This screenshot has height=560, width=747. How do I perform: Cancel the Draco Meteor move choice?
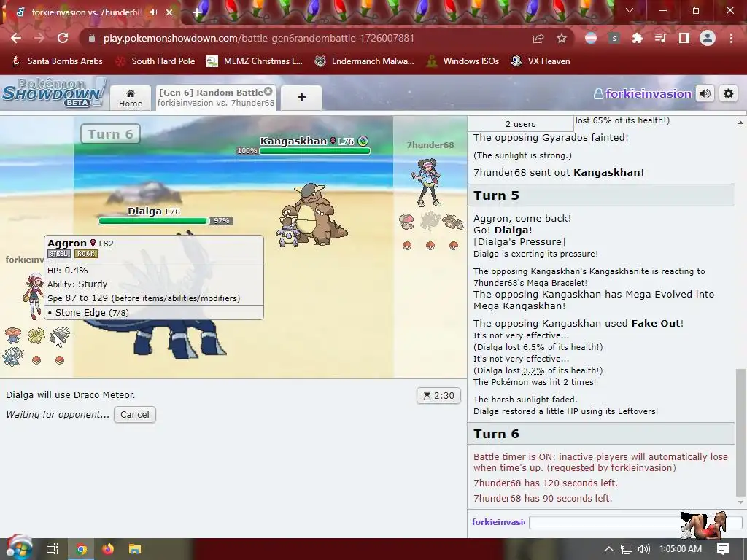135,414
